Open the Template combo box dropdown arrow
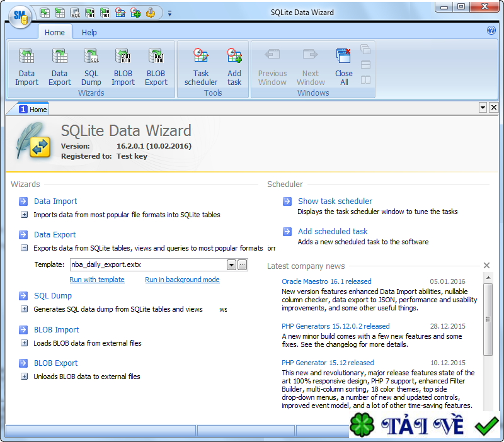Screen dimensions: 504x442 231,265
